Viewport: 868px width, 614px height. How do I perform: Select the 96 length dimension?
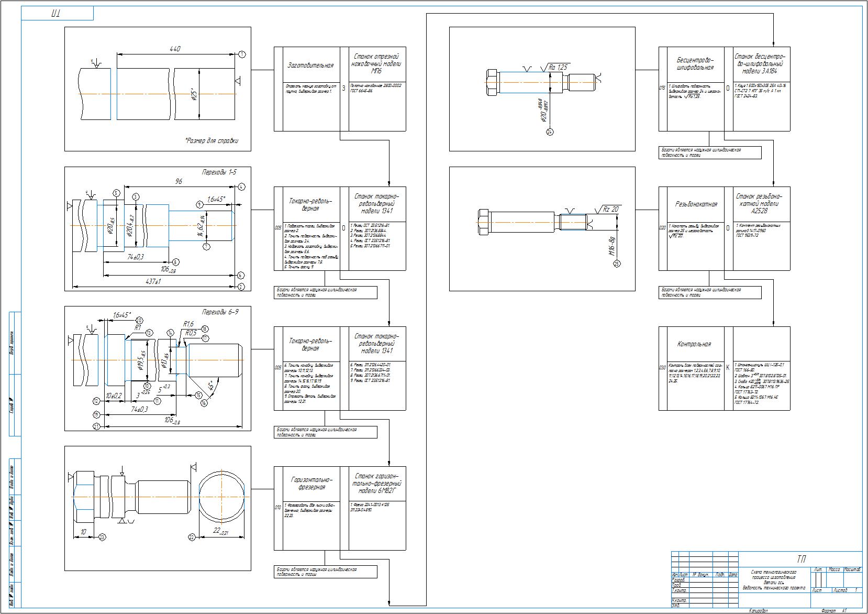point(179,181)
